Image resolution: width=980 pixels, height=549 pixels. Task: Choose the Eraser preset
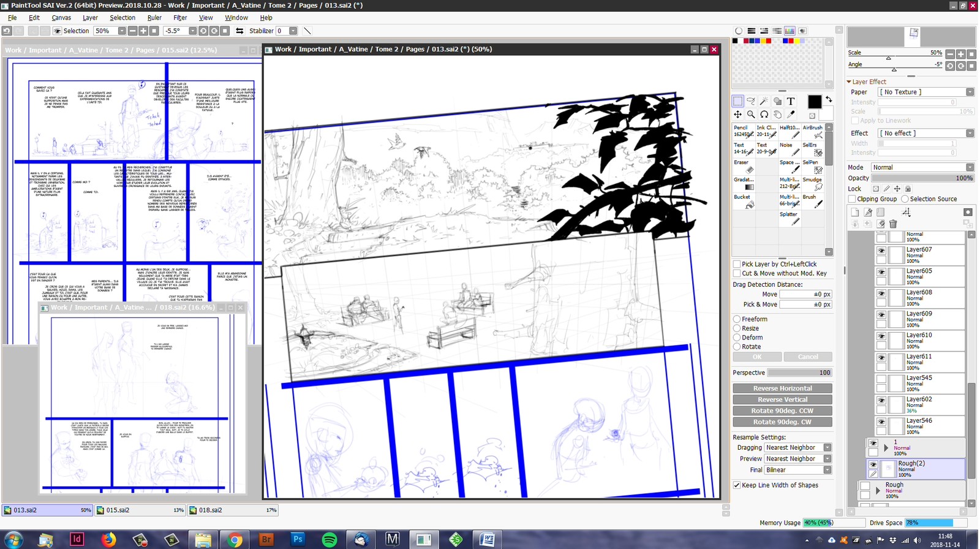(744, 166)
